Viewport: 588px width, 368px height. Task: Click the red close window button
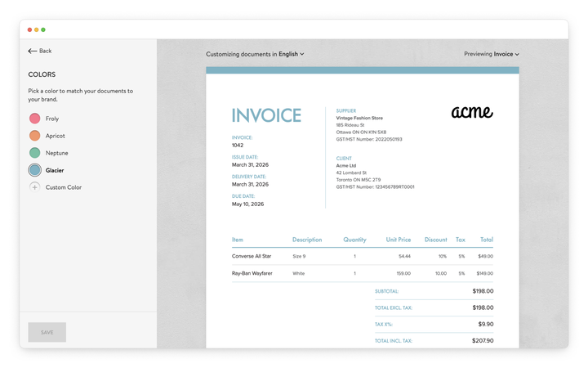tap(29, 29)
